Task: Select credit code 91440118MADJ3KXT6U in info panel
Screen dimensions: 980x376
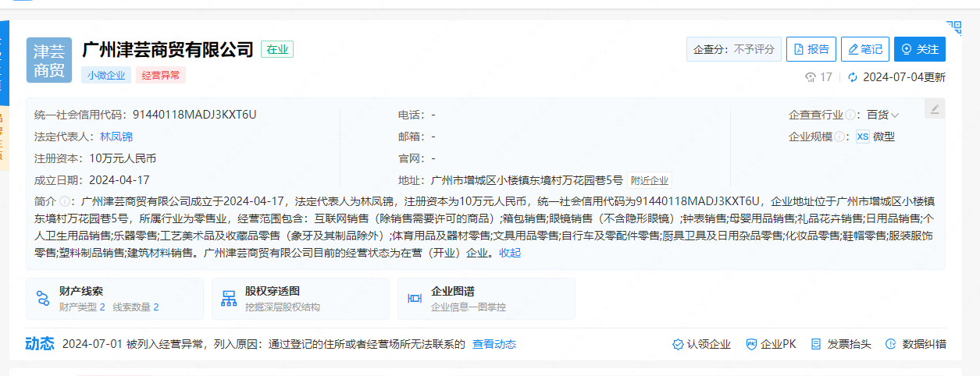Action: coord(194,115)
